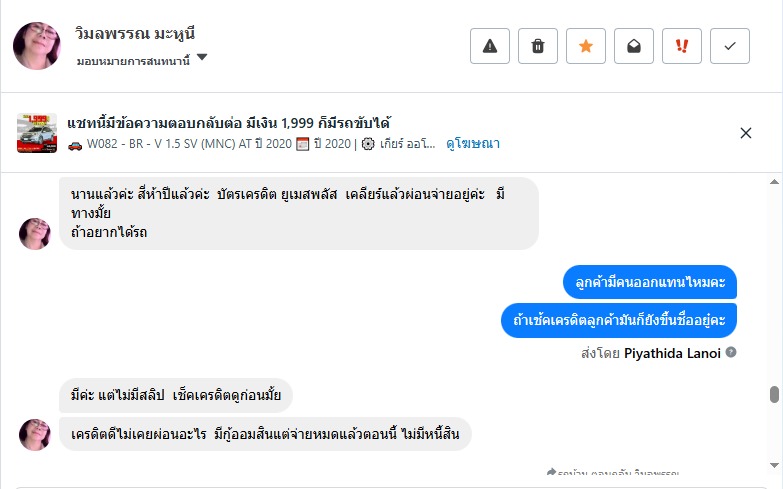Click the blue message ลูกค้ามีคนออกแทนไหมคะ
783x489 pixels.
(649, 283)
